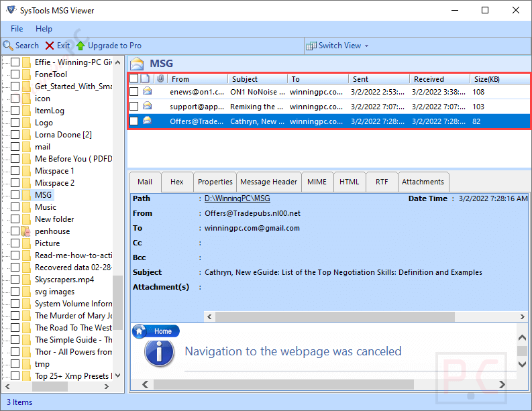Viewport: 532px width, 411px height.
Task: Sort emails by Subject column header
Action: click(x=258, y=79)
